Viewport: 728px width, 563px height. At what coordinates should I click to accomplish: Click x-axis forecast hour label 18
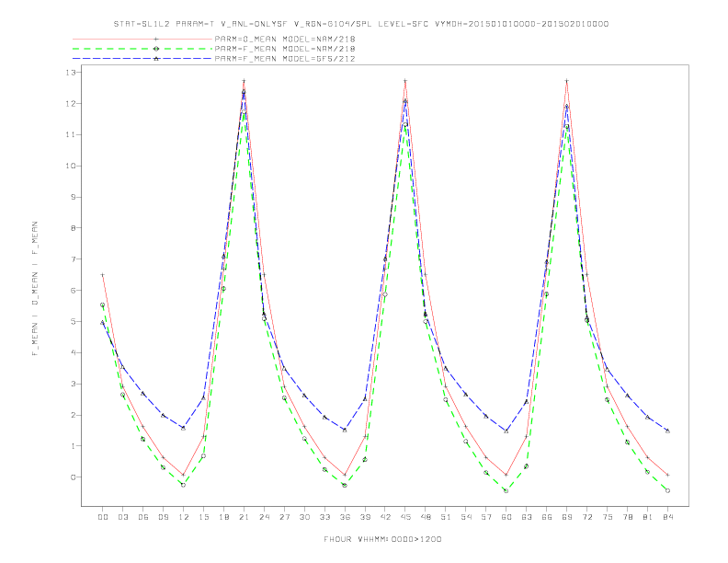coord(223,517)
